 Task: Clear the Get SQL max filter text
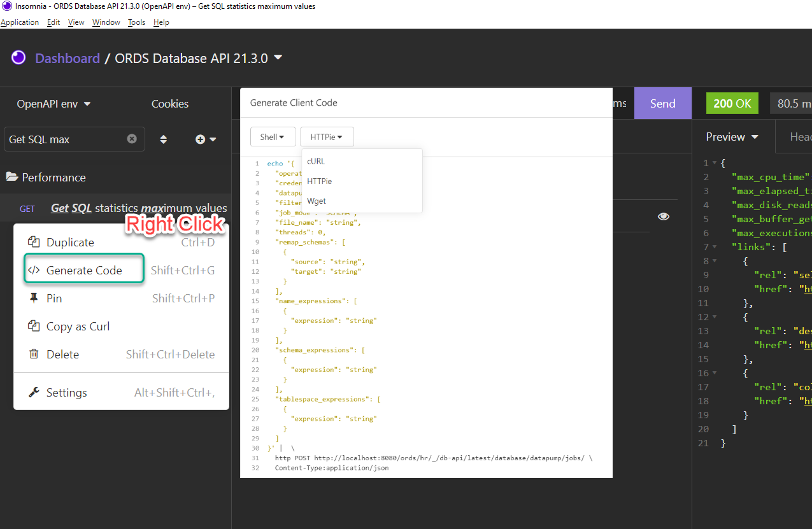click(x=132, y=139)
